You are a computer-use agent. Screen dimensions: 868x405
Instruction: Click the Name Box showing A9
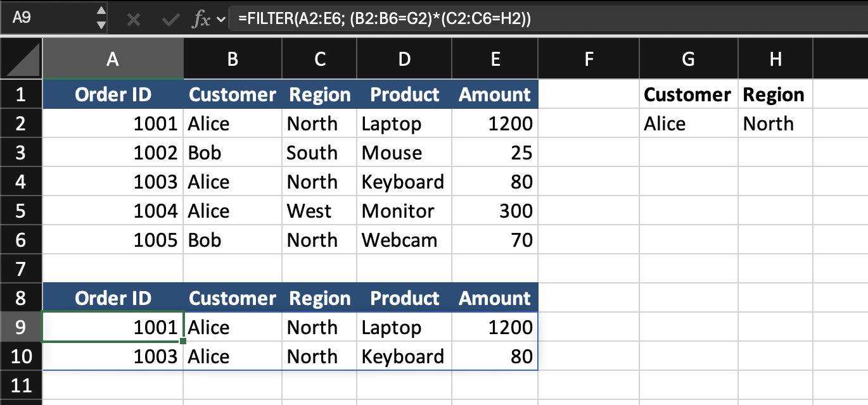tap(44, 19)
